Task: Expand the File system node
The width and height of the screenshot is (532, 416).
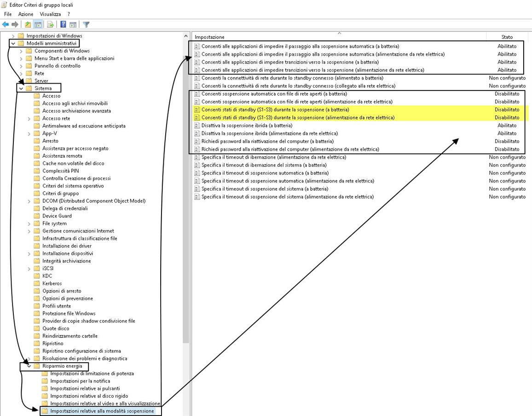Action: (x=29, y=223)
